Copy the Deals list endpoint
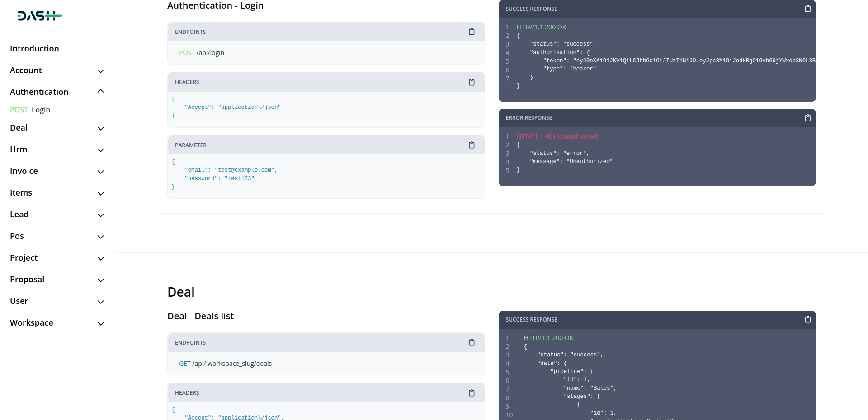The height and width of the screenshot is (420, 868). [472, 342]
